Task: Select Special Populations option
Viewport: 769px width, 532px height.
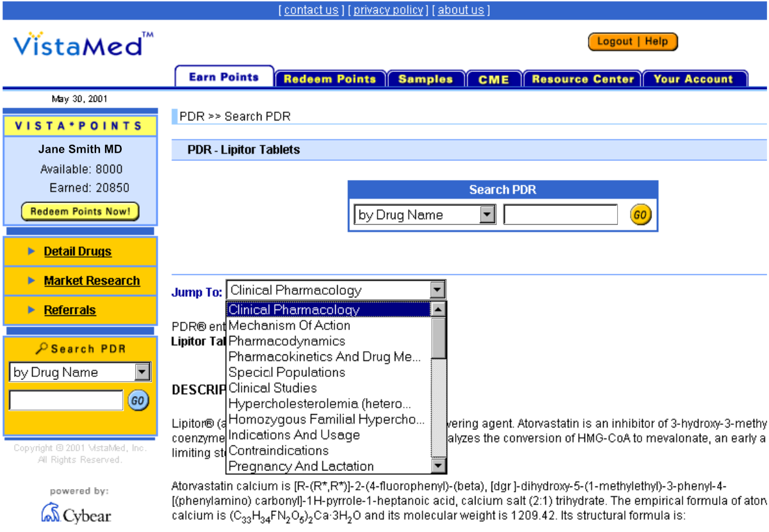Action: click(x=329, y=372)
